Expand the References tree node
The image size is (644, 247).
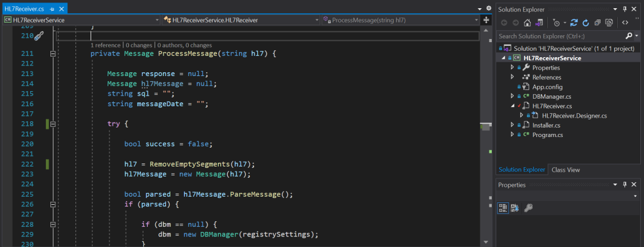tap(512, 77)
